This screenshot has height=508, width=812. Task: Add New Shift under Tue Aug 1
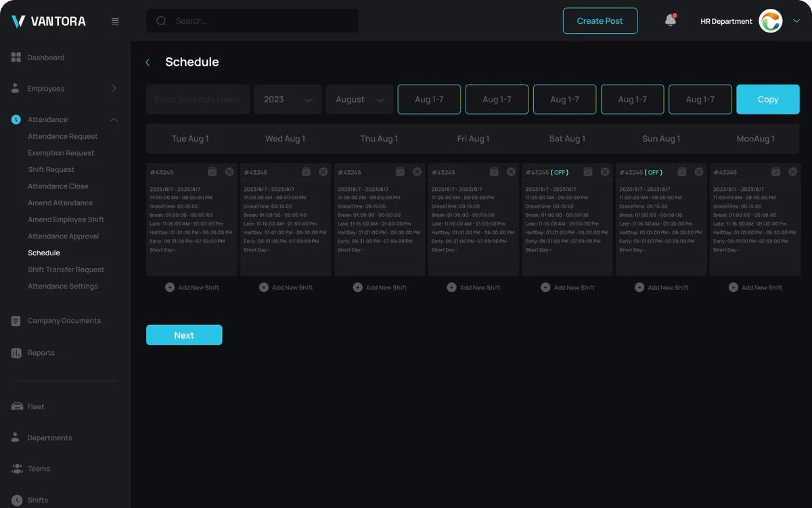pos(192,288)
